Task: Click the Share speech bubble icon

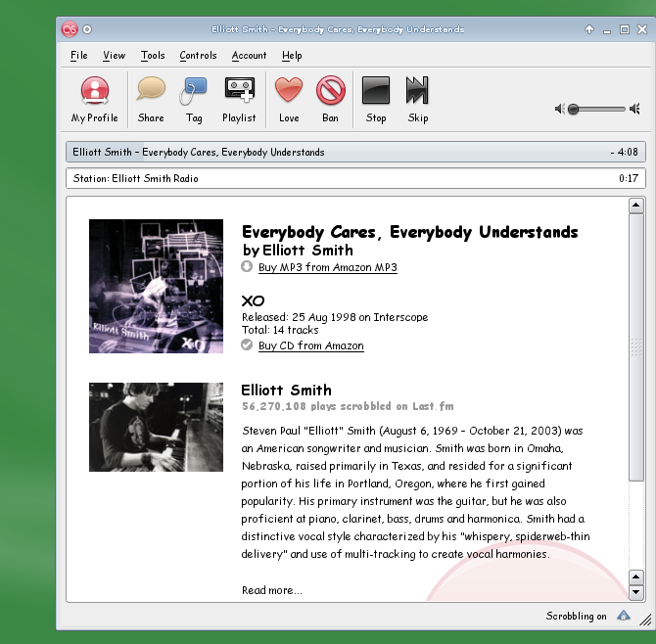Action: pos(151,89)
